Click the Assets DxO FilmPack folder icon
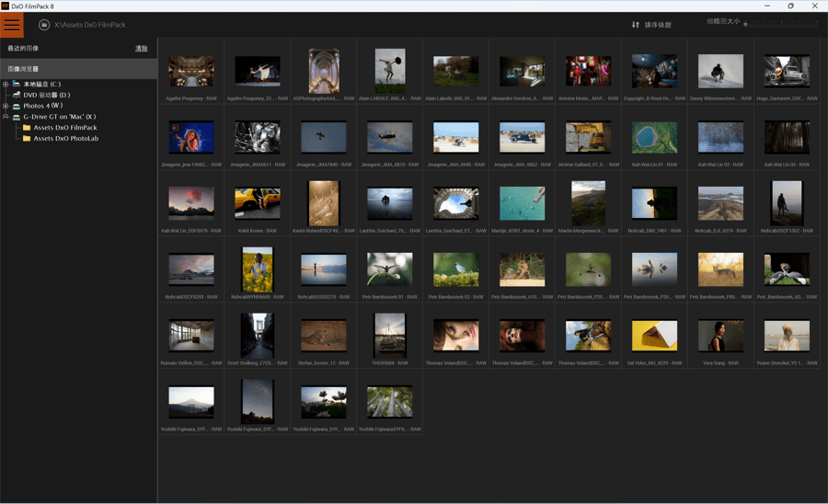This screenshot has width=828, height=504. coord(27,128)
